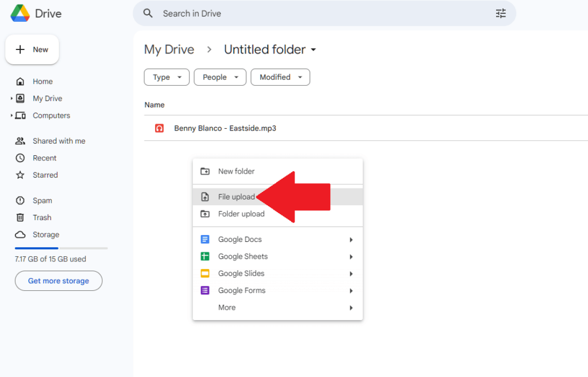588x377 pixels.
Task: Open Home in the sidebar
Action: point(42,82)
